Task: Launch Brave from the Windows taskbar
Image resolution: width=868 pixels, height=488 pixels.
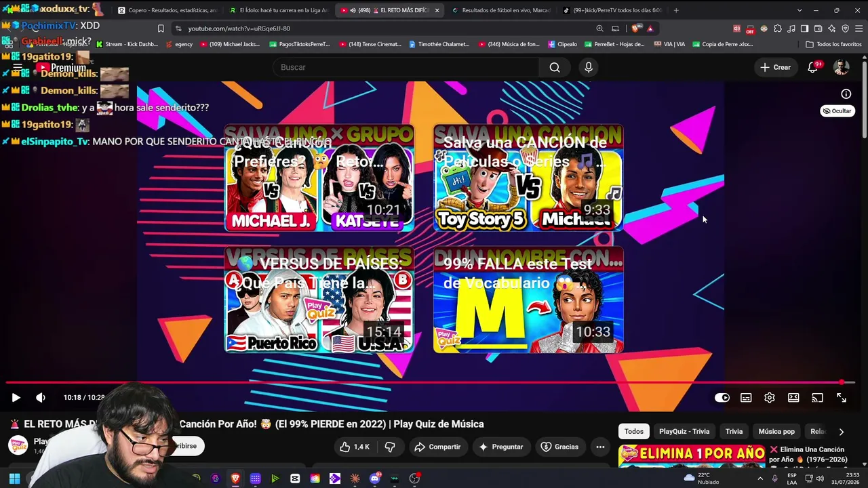Action: click(x=235, y=479)
